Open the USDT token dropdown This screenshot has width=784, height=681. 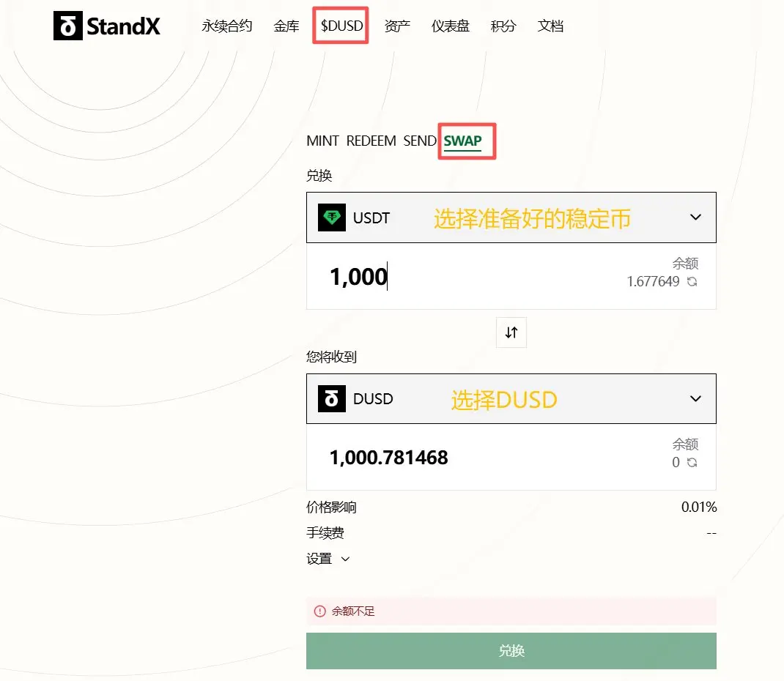pyautogui.click(x=511, y=217)
